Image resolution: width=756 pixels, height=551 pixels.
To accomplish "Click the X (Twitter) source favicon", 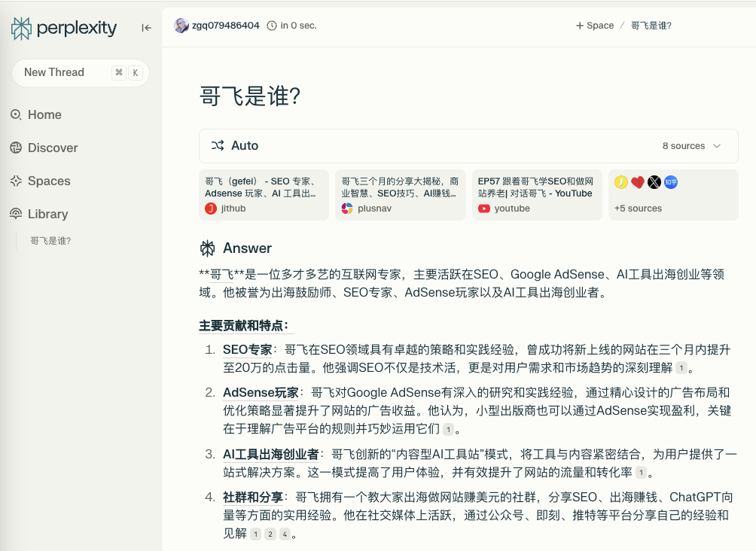I will click(x=654, y=181).
